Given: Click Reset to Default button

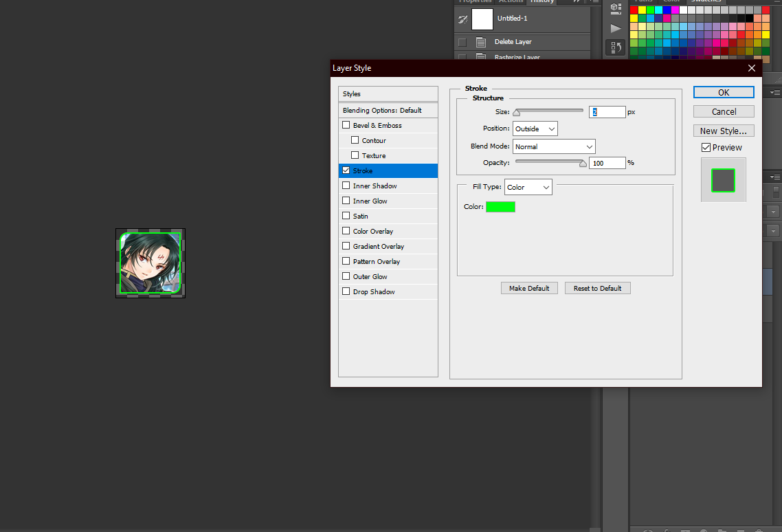Looking at the screenshot, I should [597, 289].
